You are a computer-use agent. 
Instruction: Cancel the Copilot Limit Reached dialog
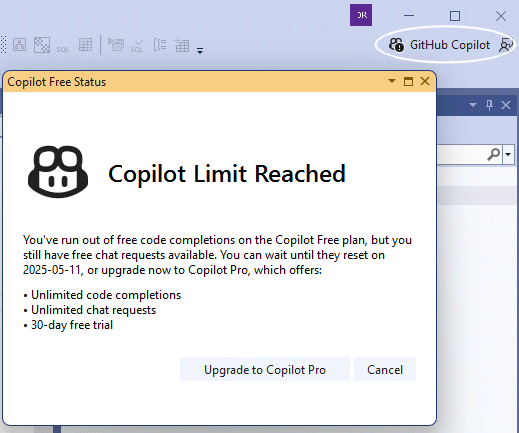click(385, 369)
